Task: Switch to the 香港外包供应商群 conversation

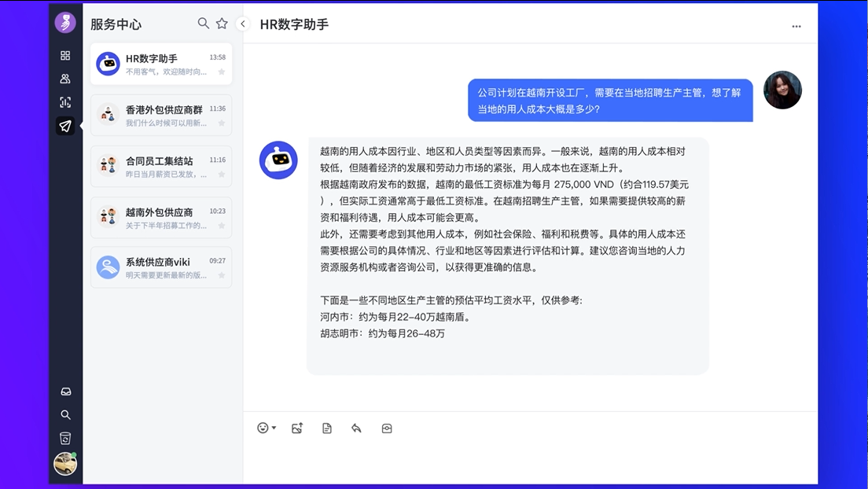Action: point(161,115)
